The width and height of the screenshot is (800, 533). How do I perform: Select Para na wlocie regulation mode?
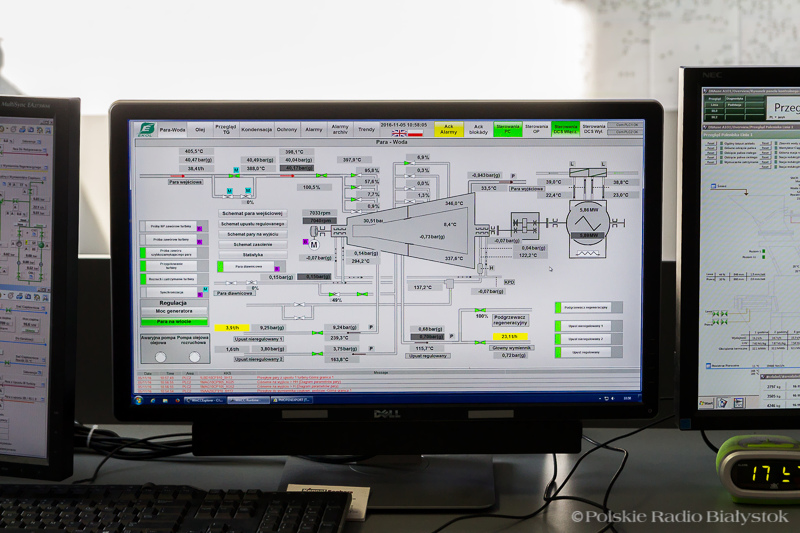pyautogui.click(x=173, y=322)
